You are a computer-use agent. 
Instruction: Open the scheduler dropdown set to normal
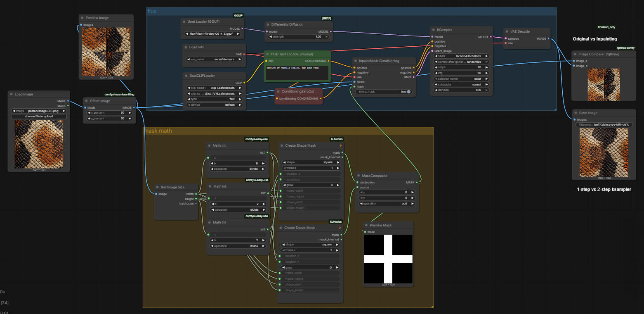(461, 84)
